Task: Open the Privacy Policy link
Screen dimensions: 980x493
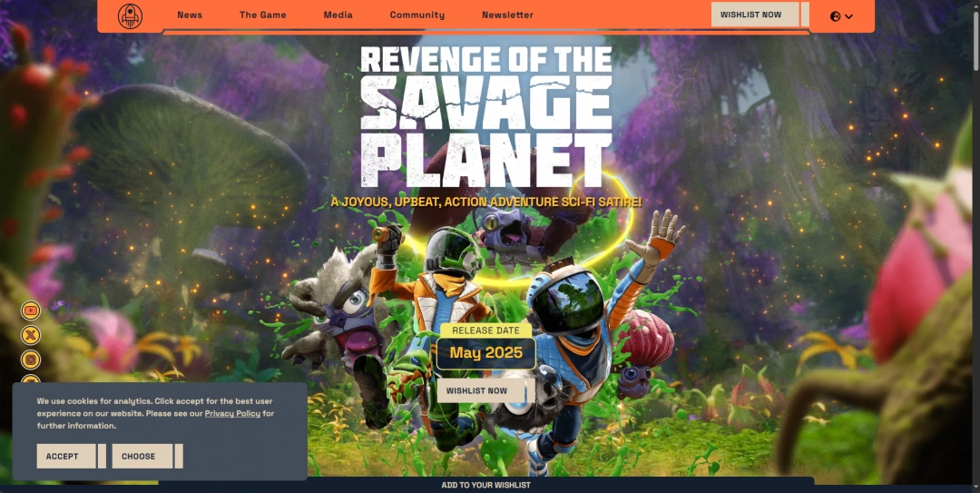Action: [232, 414]
